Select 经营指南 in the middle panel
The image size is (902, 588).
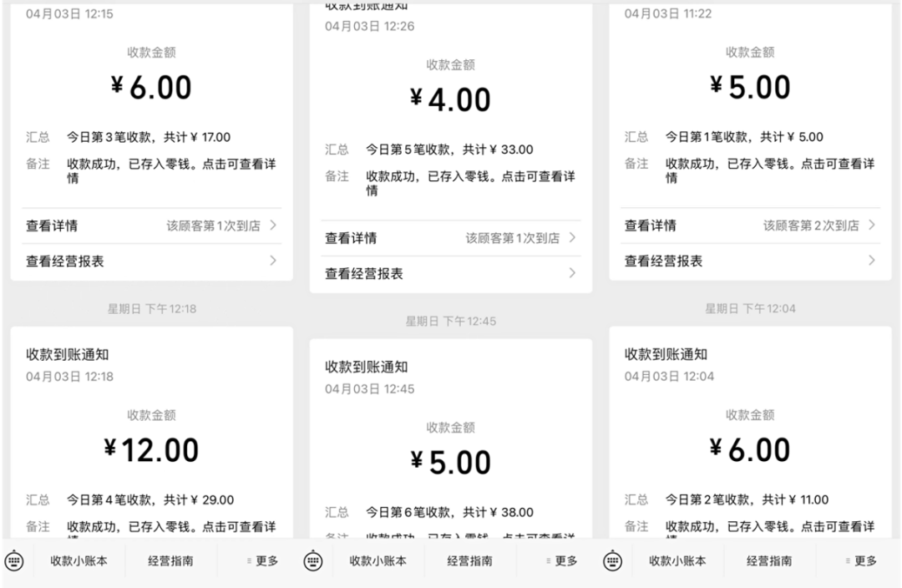point(469,561)
